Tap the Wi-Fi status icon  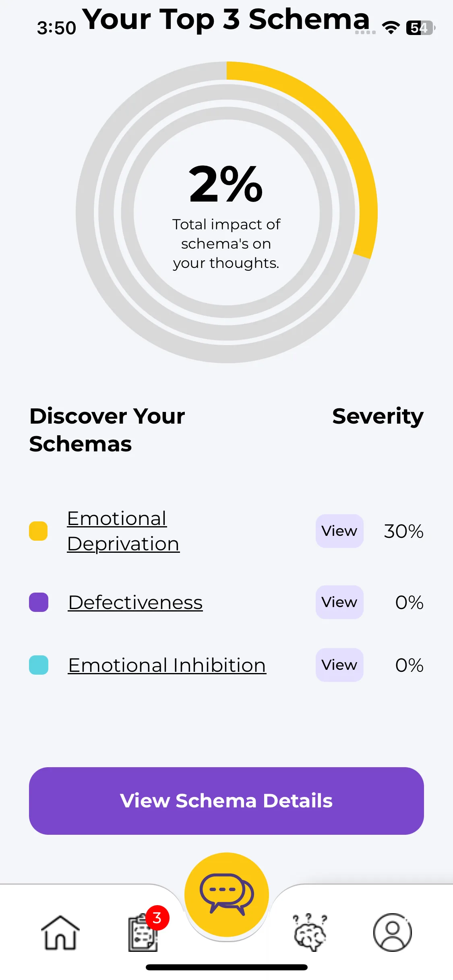tap(391, 28)
